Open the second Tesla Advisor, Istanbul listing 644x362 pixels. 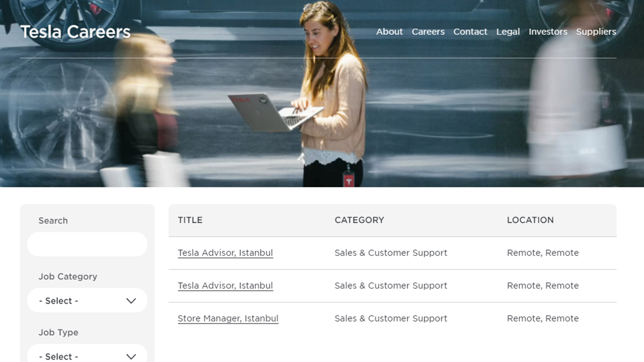click(225, 286)
